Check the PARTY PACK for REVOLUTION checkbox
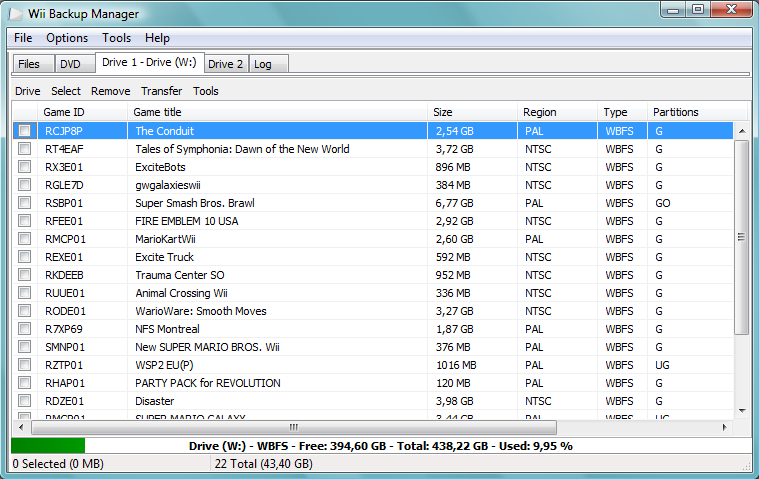Image resolution: width=759 pixels, height=479 pixels. tap(24, 382)
